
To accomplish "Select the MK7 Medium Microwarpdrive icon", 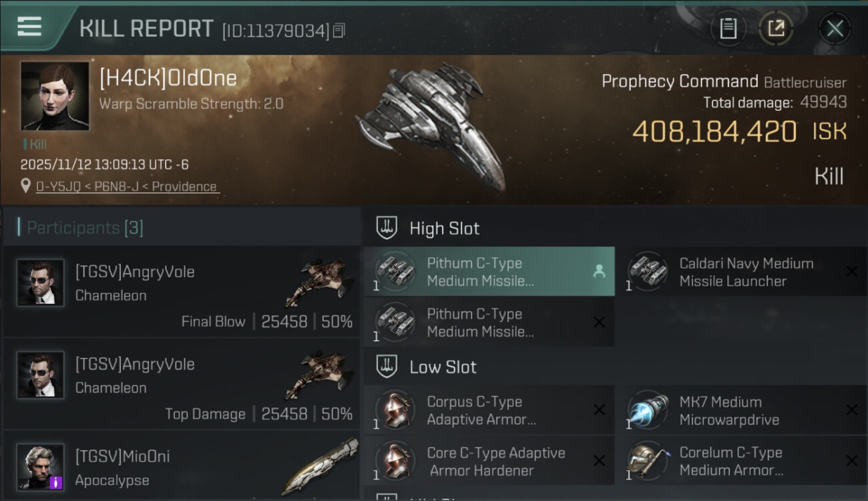I will [x=648, y=410].
